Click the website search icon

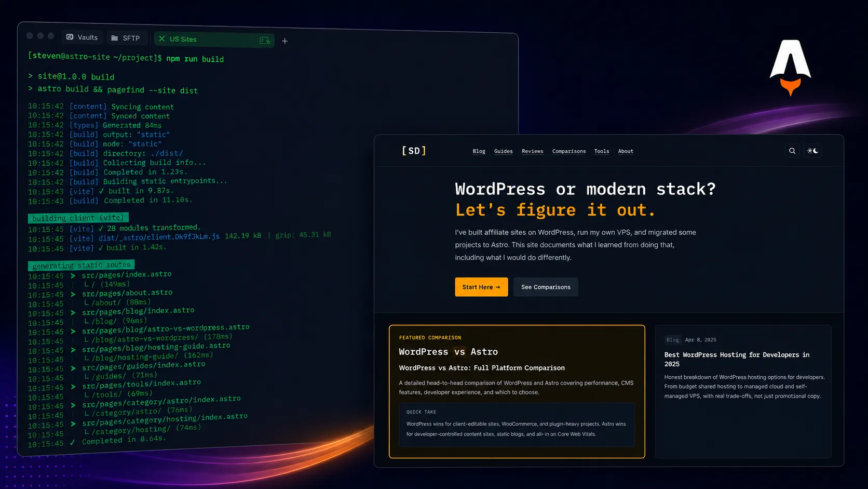792,151
